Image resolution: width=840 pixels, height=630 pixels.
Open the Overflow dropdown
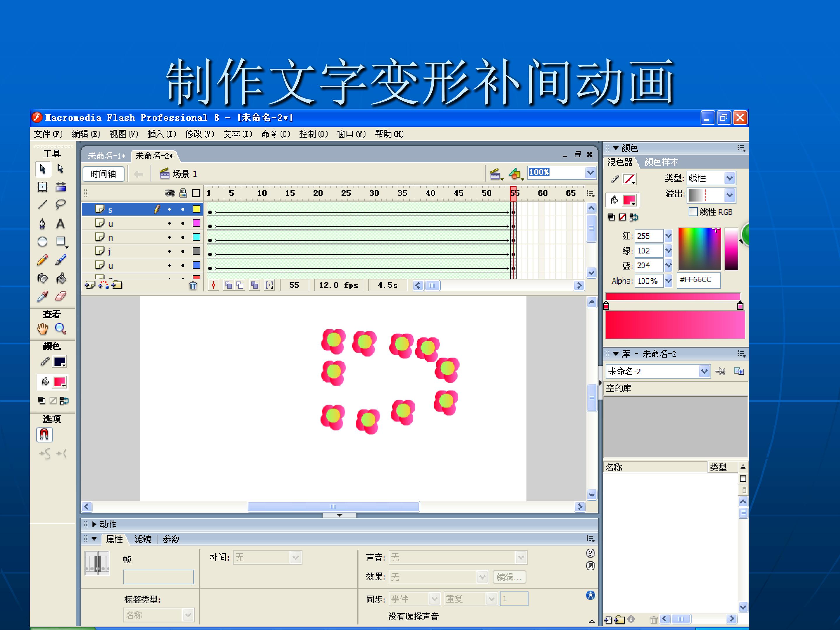729,195
